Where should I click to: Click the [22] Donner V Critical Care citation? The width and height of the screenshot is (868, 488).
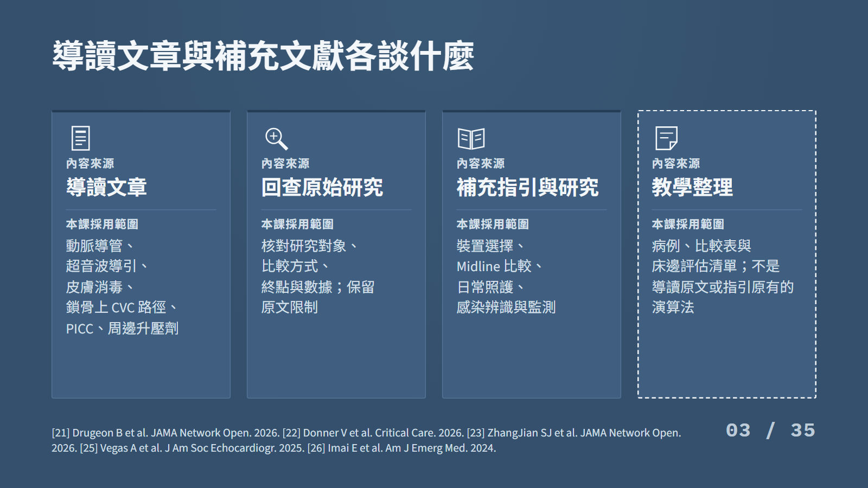pos(373,433)
